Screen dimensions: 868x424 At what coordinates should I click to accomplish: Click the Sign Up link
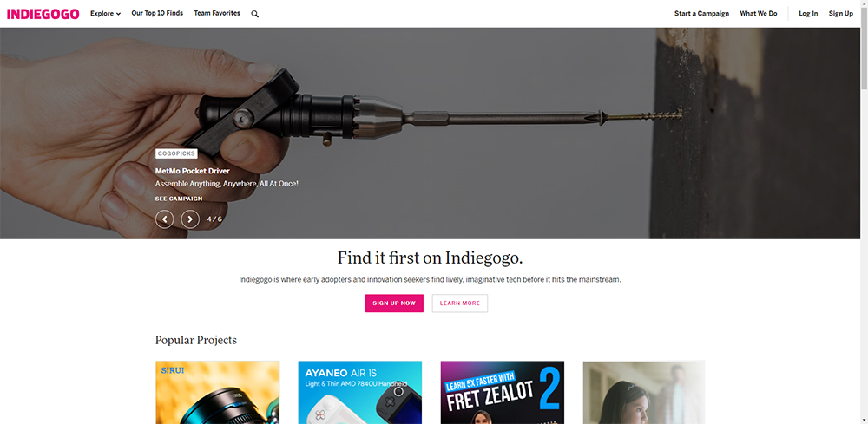pyautogui.click(x=841, y=13)
